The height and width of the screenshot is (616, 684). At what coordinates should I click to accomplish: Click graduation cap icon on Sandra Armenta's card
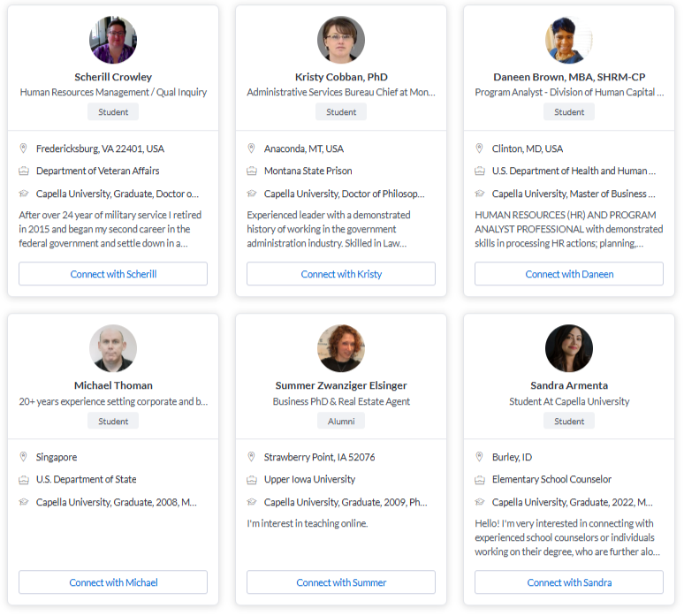click(x=480, y=502)
